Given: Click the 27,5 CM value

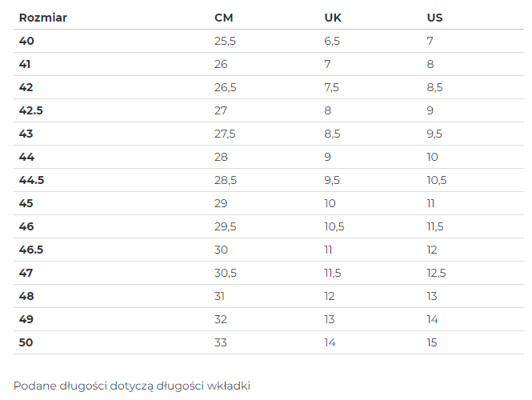Looking at the screenshot, I should click(225, 134).
